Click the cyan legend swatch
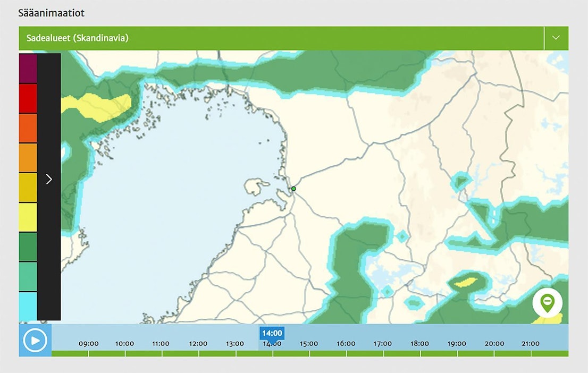 click(x=28, y=307)
